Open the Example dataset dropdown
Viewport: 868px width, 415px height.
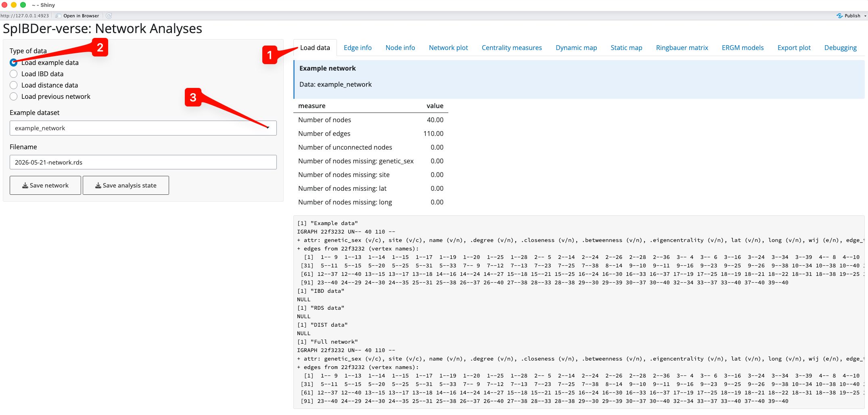coord(143,128)
